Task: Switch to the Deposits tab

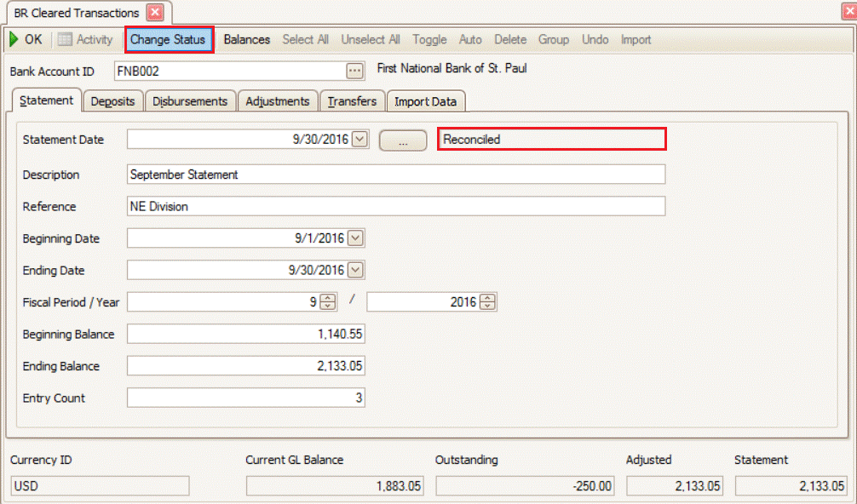Action: tap(112, 101)
